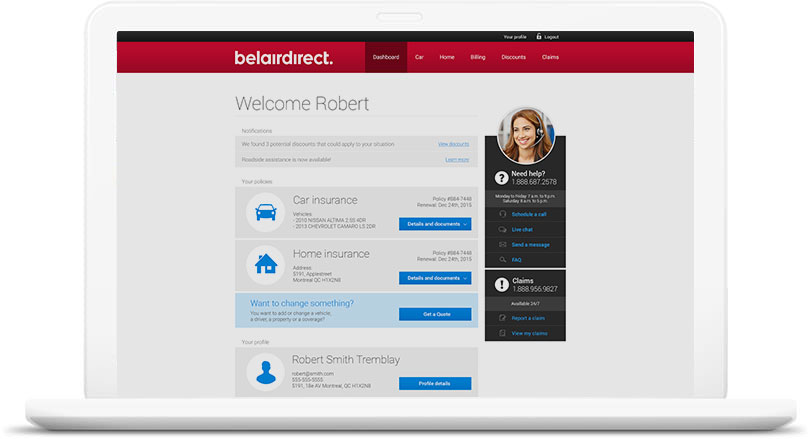Click the Welcome Robert heading

[302, 103]
